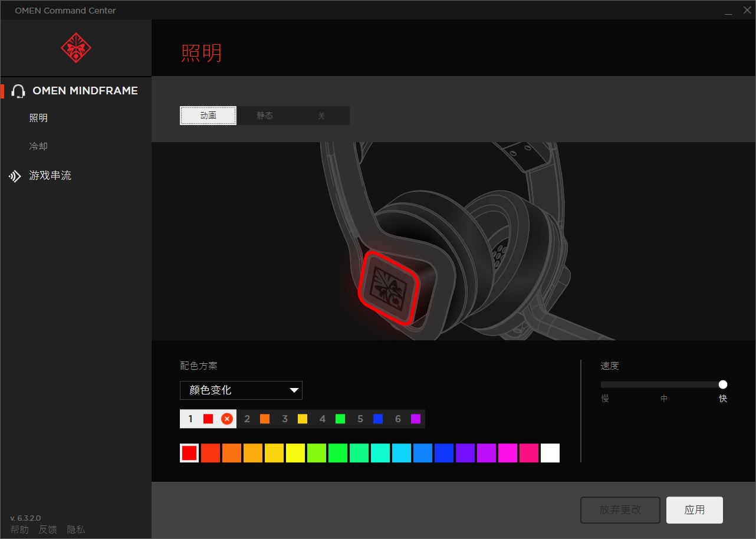This screenshot has height=539, width=756.
Task: Set speed to 中 on the slider
Action: click(664, 399)
